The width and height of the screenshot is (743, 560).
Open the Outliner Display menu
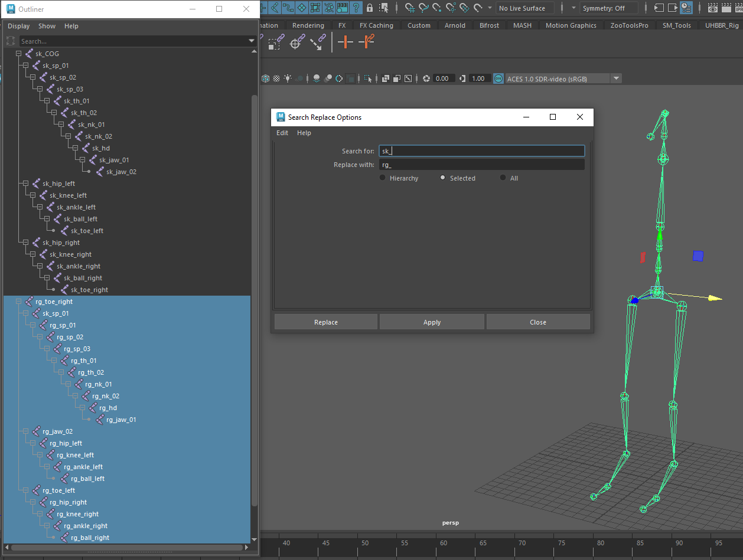coord(19,26)
